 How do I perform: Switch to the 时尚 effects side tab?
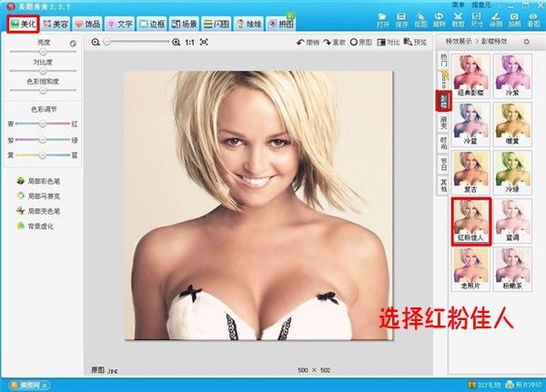pyautogui.click(x=443, y=141)
